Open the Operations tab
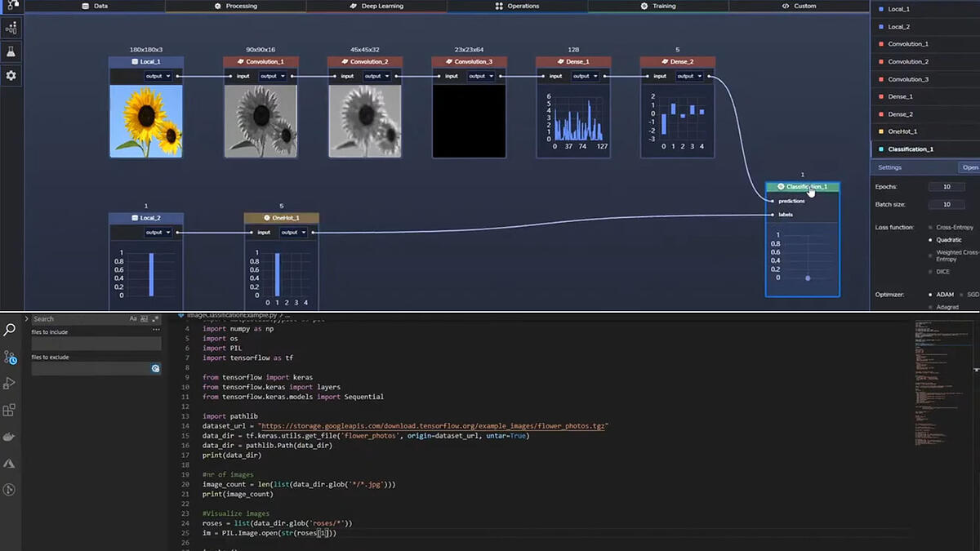980x551 pixels. coord(517,6)
